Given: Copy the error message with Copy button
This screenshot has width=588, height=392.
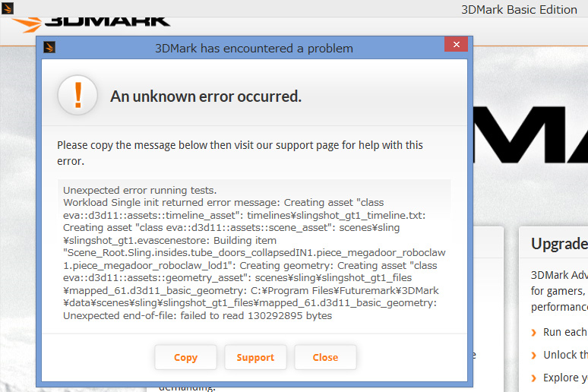Looking at the screenshot, I should [185, 358].
